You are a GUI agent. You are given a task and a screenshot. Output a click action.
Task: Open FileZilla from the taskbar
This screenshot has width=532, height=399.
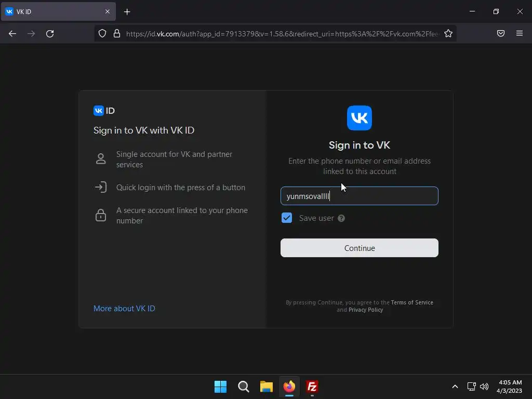click(x=312, y=387)
